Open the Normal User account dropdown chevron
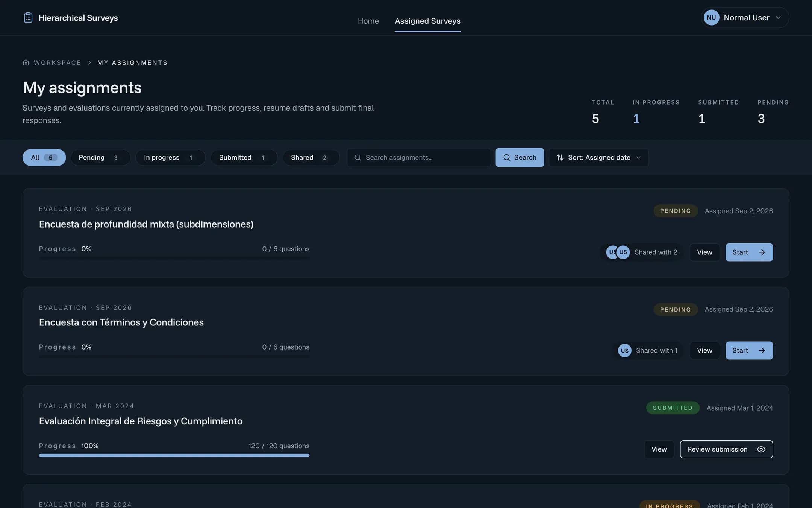Image resolution: width=812 pixels, height=508 pixels. click(x=778, y=18)
